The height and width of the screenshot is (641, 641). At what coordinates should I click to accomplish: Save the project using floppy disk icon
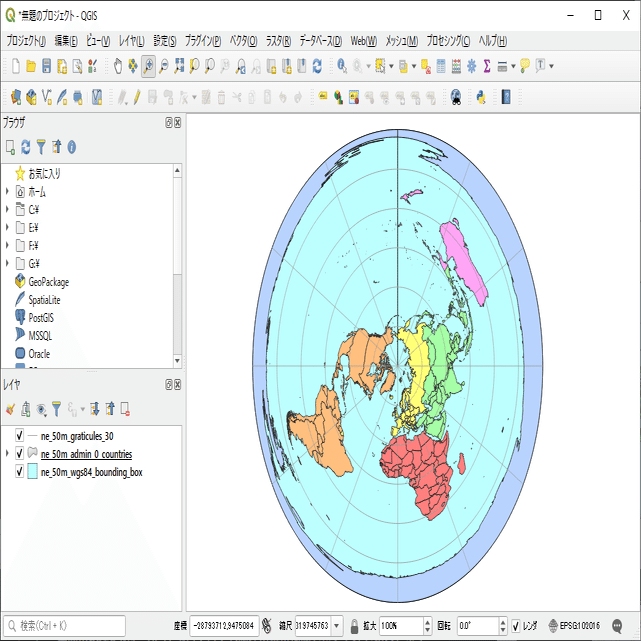(47, 66)
